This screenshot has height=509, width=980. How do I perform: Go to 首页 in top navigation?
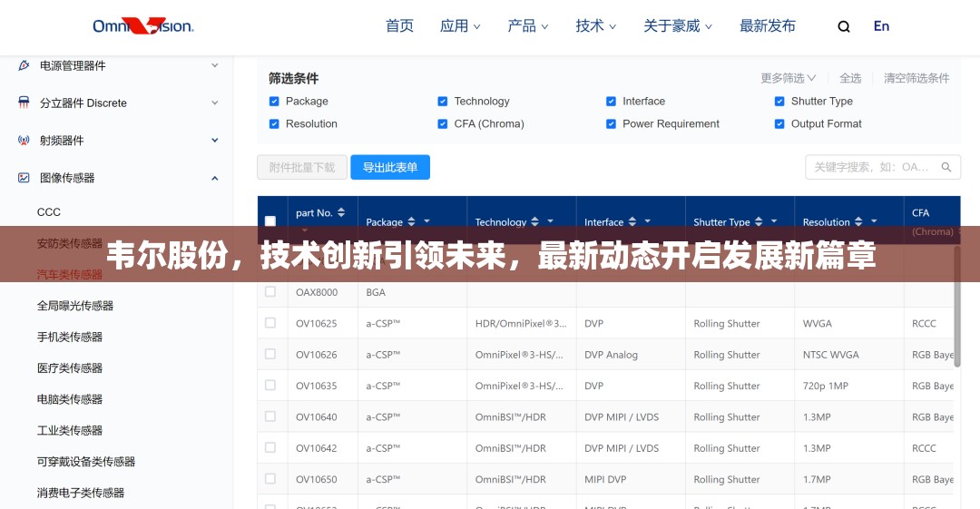click(x=399, y=25)
